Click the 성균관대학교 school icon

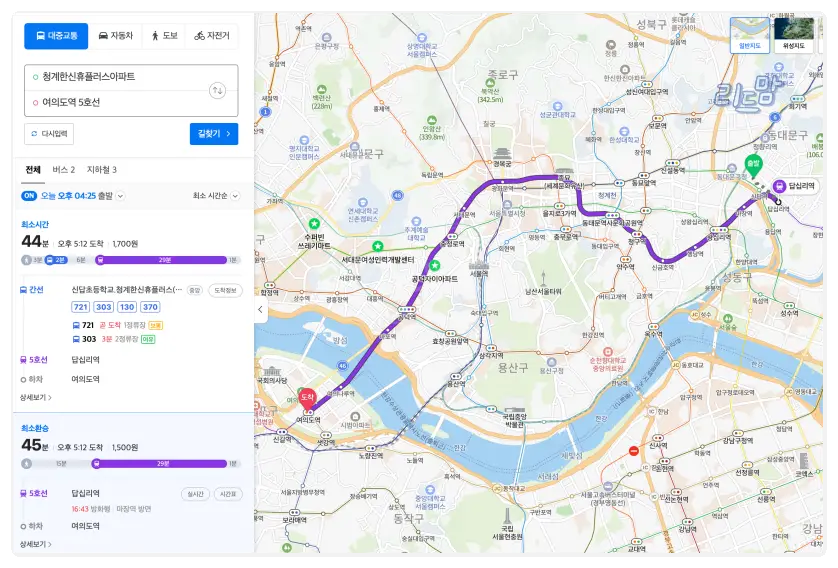coord(557,106)
